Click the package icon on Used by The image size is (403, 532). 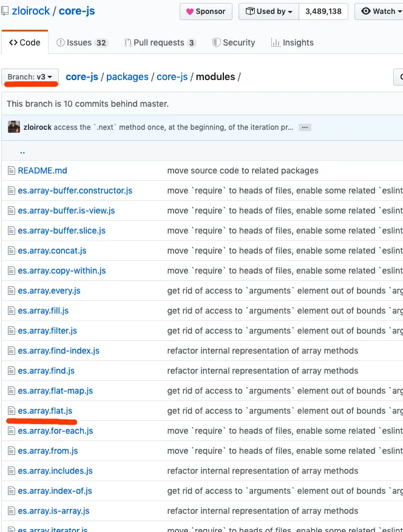point(250,11)
